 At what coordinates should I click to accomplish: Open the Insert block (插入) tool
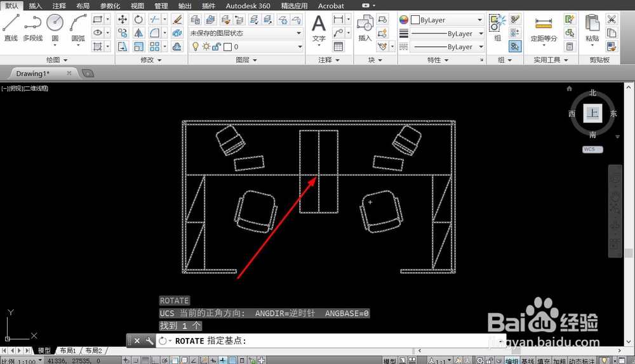364,29
